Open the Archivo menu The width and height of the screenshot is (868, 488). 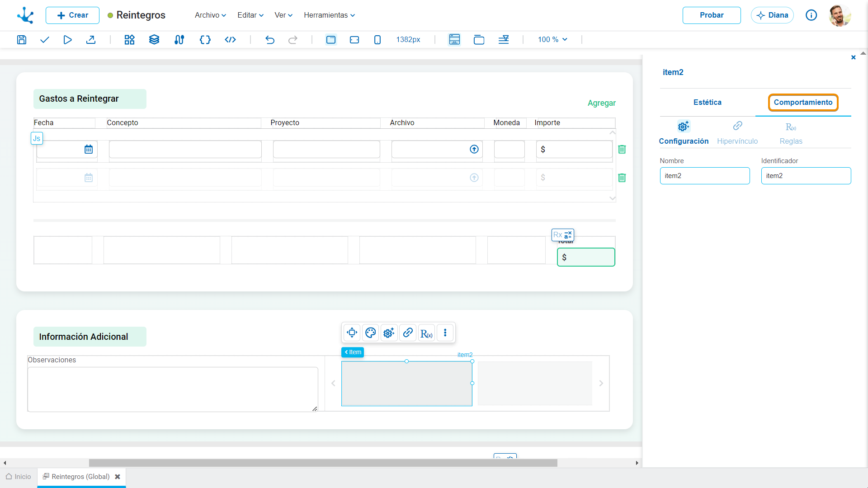click(210, 15)
